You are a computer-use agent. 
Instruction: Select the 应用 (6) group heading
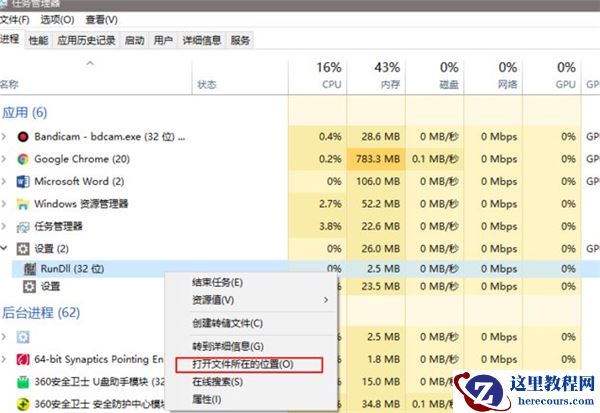pyautogui.click(x=24, y=113)
